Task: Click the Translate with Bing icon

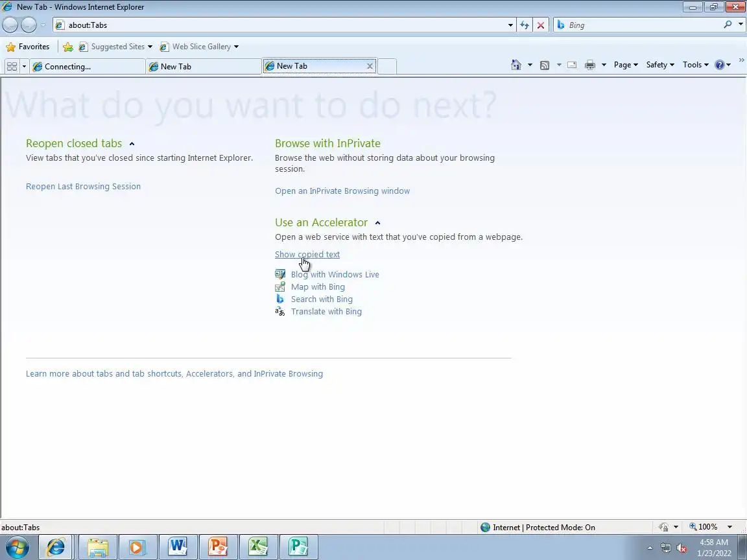Action: tap(280, 311)
